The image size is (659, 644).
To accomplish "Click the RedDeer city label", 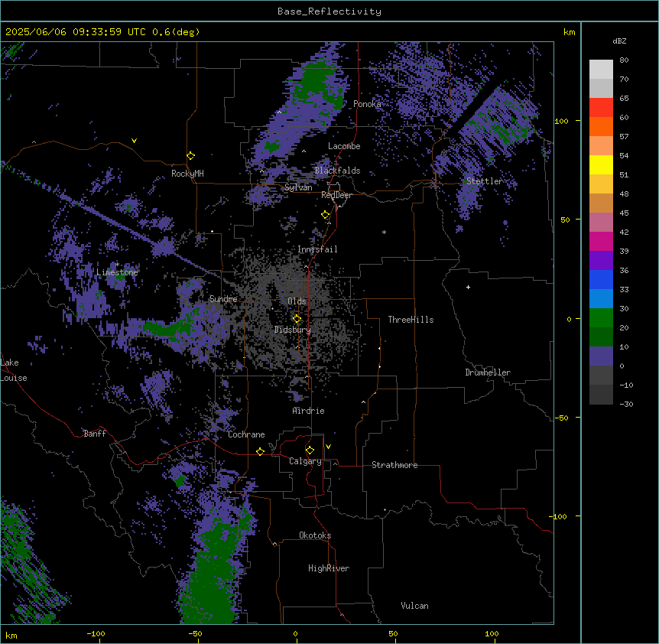I will click(x=336, y=195).
